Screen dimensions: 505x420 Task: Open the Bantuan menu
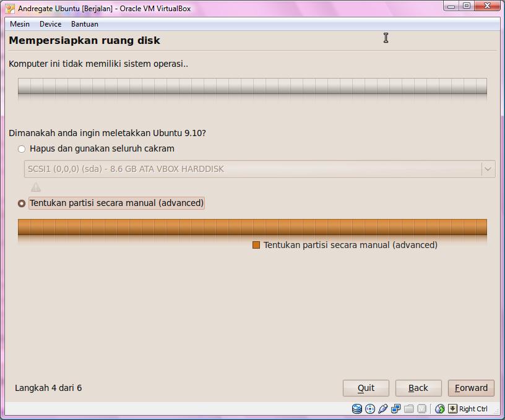coord(85,24)
